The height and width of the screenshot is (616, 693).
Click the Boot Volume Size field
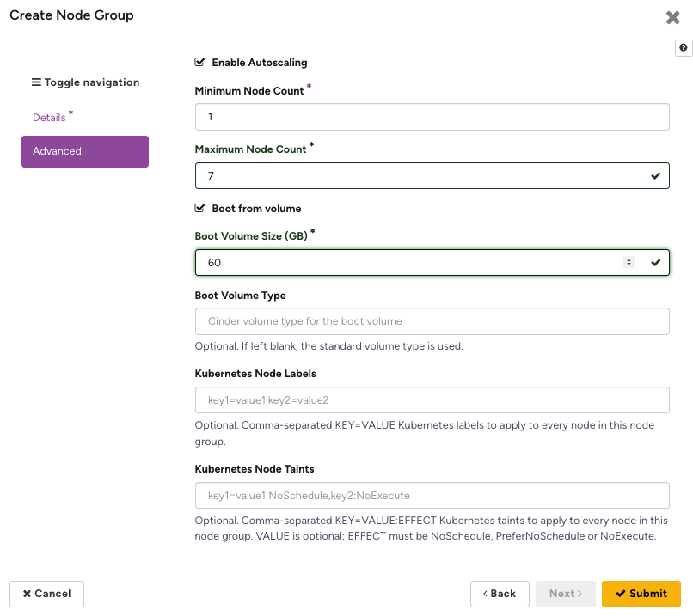pos(432,263)
